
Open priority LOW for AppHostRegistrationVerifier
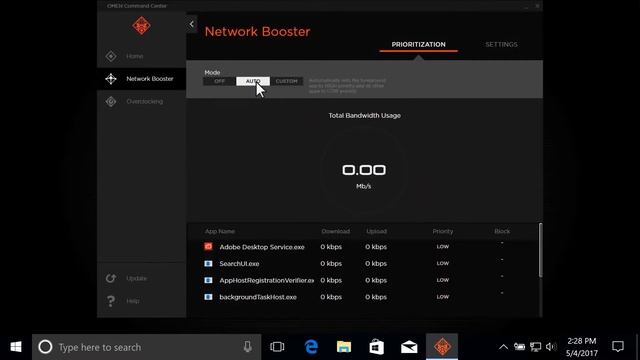click(443, 280)
